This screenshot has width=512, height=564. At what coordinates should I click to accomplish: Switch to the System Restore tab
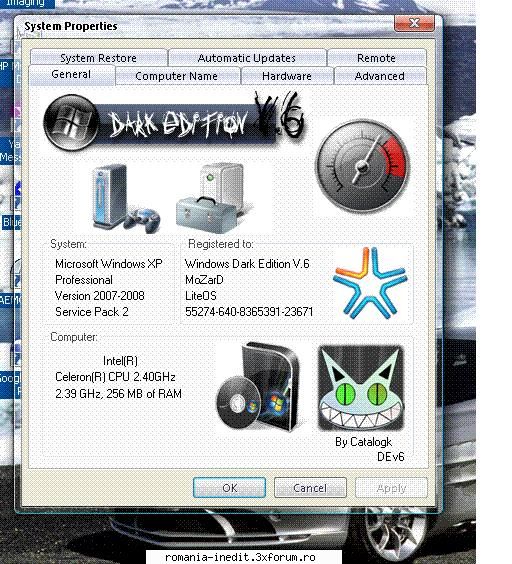[x=99, y=58]
